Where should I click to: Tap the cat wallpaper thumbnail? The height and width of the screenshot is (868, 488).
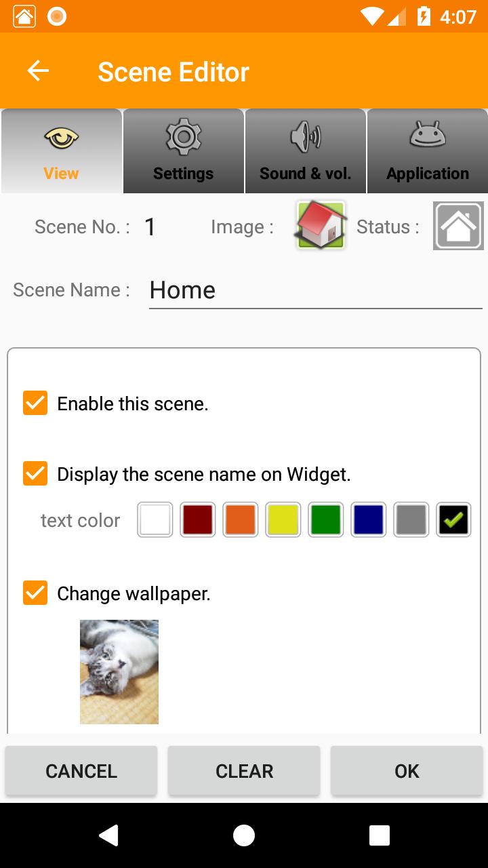click(119, 672)
